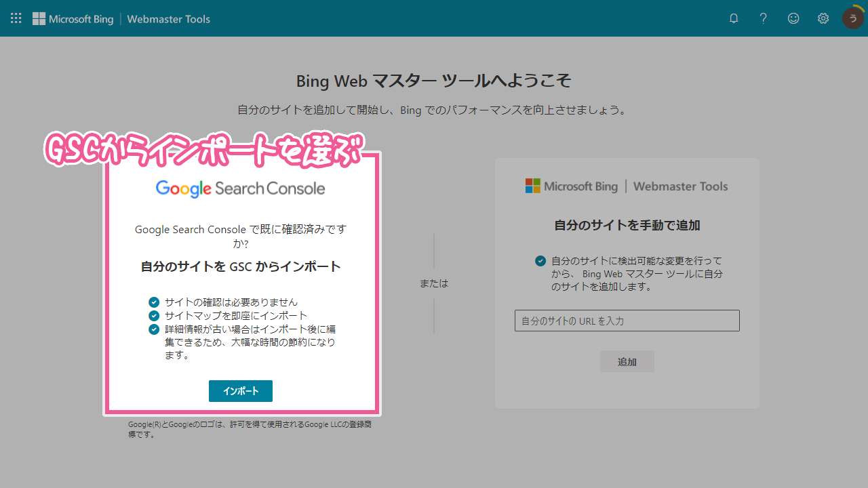The height and width of the screenshot is (488, 868).
Task: Click the Google Search Console logo
Action: 241,188
